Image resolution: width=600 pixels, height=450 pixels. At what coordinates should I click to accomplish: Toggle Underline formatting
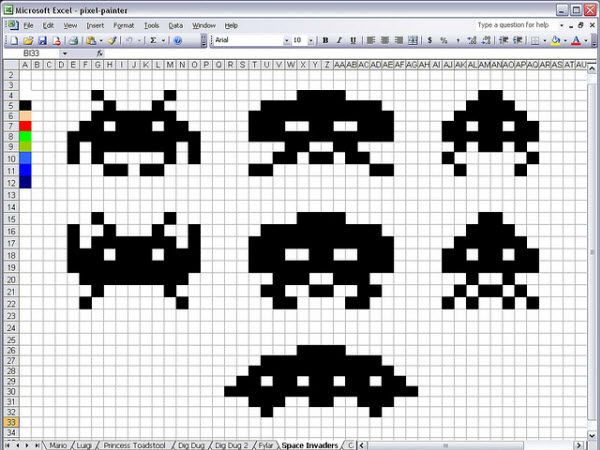click(x=352, y=41)
